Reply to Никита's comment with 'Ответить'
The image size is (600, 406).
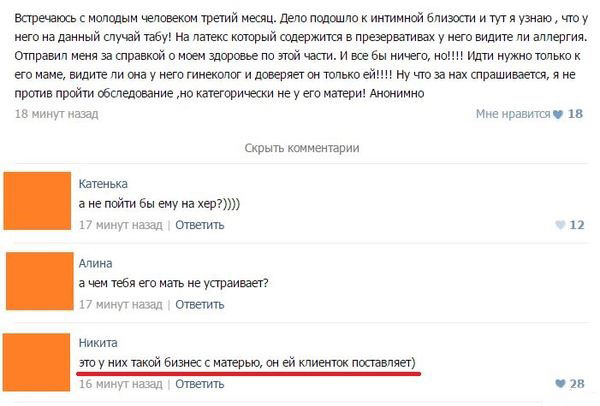point(199,383)
